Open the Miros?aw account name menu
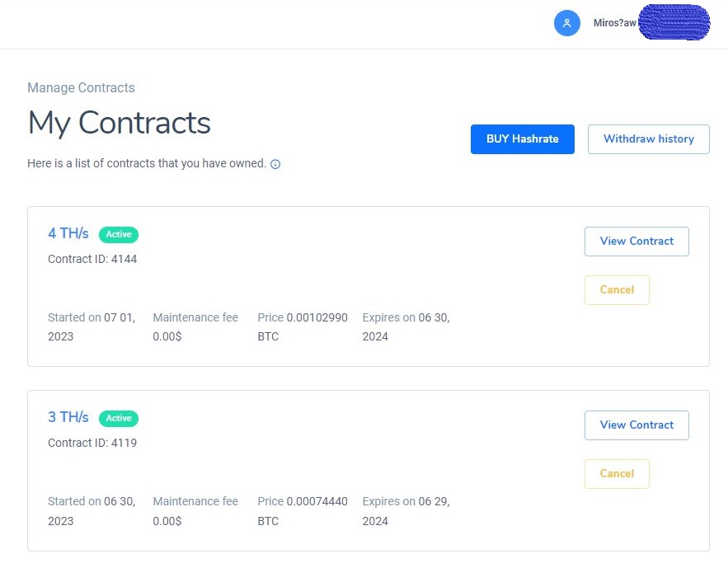The height and width of the screenshot is (582, 728). (x=615, y=23)
